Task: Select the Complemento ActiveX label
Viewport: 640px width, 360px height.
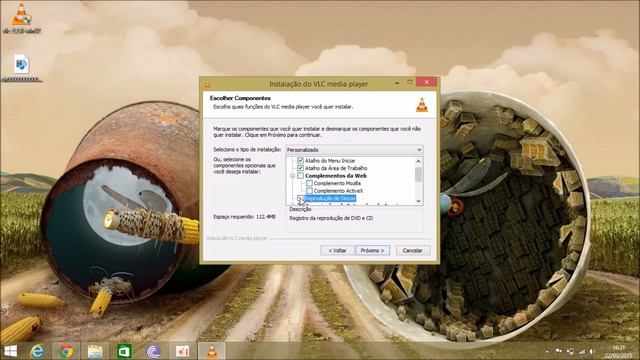Action: click(338, 190)
